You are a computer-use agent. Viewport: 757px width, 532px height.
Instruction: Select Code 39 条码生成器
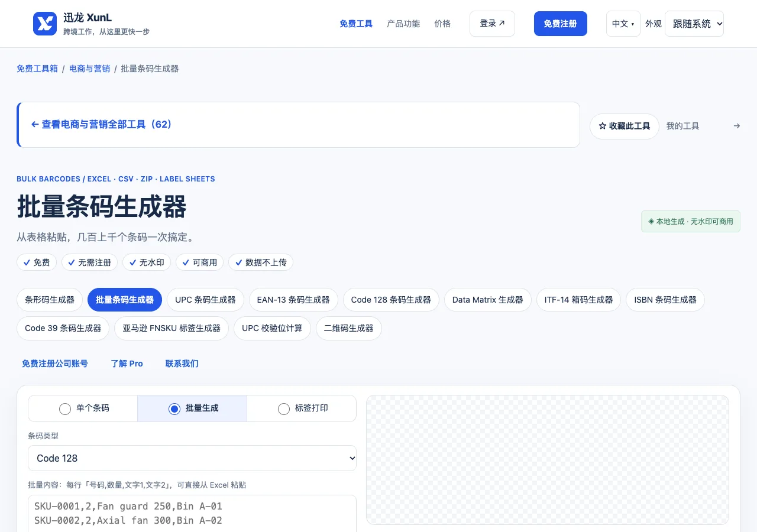tap(63, 328)
